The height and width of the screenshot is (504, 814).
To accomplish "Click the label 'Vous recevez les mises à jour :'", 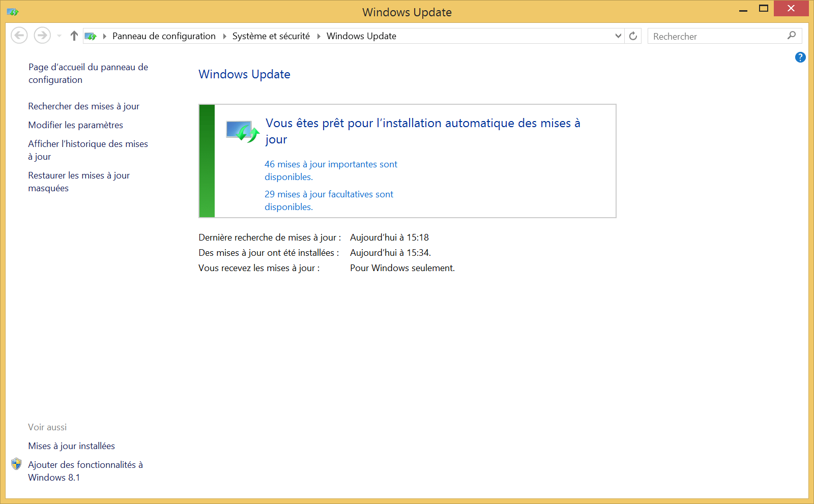I will 259,268.
